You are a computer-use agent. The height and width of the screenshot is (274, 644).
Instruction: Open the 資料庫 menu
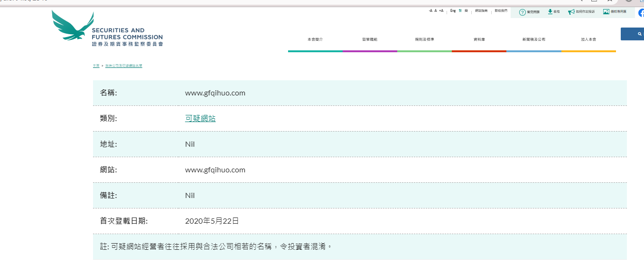point(479,39)
